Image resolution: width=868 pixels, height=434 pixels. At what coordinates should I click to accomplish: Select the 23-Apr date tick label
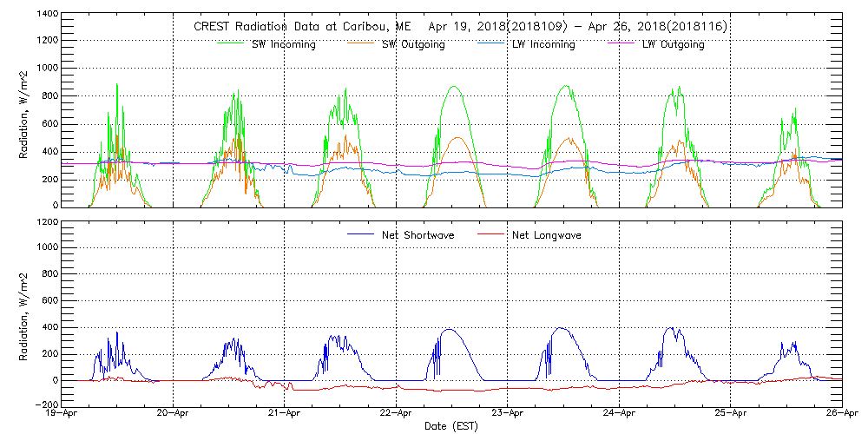pyautogui.click(x=508, y=414)
